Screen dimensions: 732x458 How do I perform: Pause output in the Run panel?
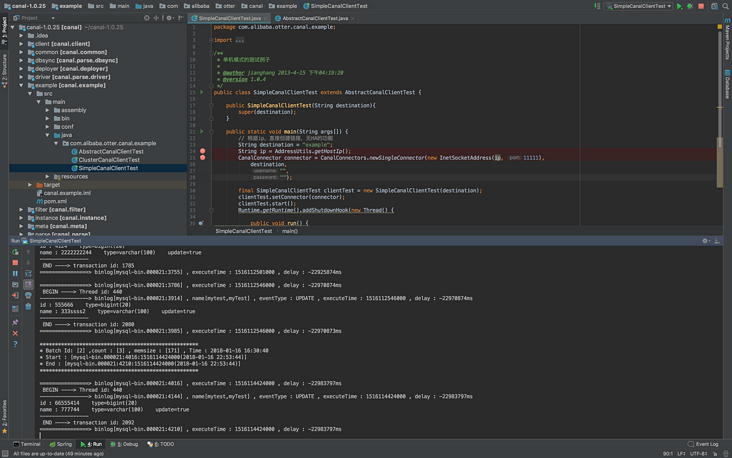(x=15, y=274)
